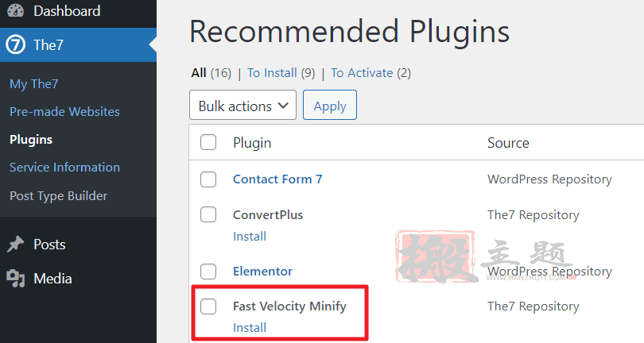
Task: Open Pre-made Websites submenu item
Action: pos(65,112)
